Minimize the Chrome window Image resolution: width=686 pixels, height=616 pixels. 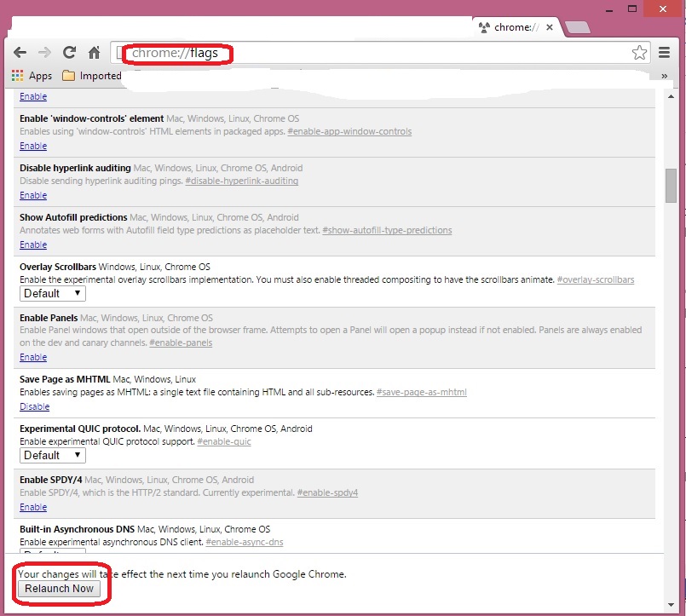point(609,9)
